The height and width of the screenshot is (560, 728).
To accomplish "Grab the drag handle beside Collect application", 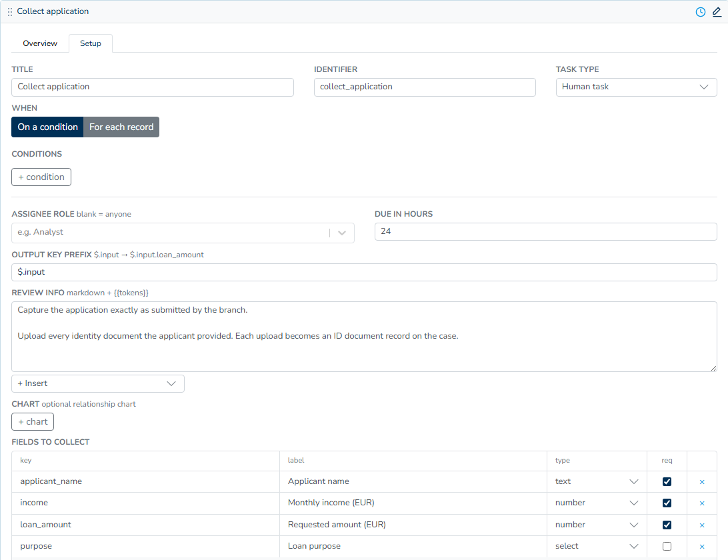I will tap(10, 12).
